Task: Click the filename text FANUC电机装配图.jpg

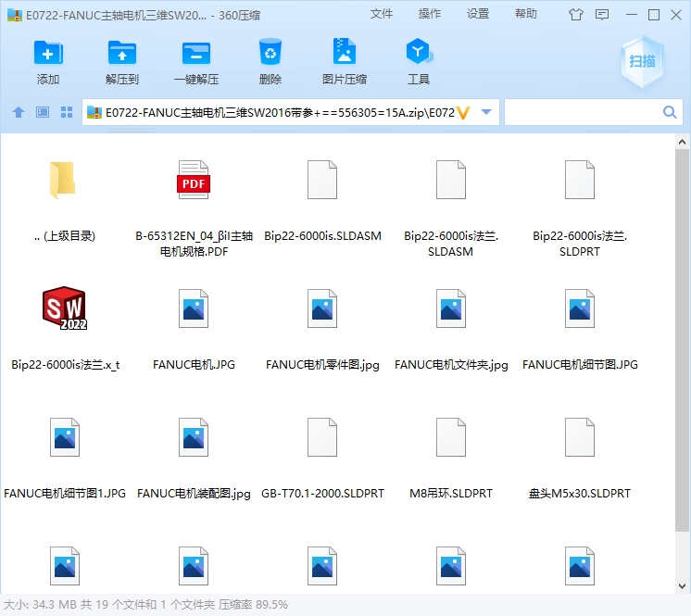Action: 194,494
